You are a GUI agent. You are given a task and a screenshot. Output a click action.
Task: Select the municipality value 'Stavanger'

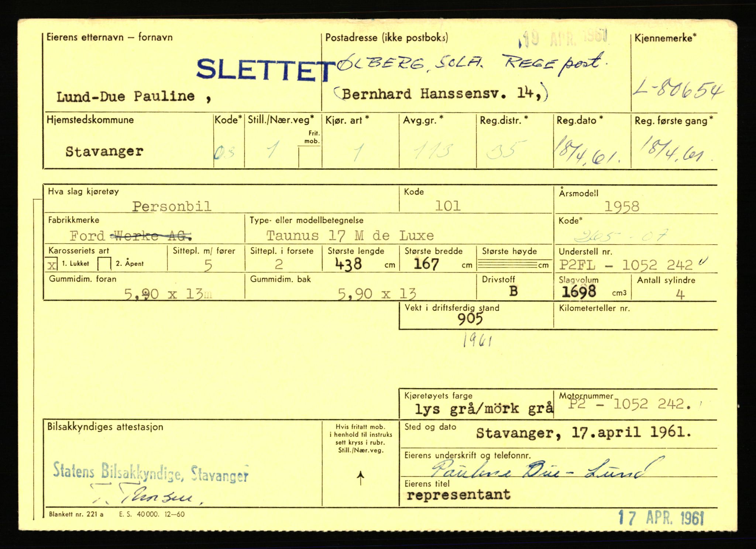pos(104,151)
